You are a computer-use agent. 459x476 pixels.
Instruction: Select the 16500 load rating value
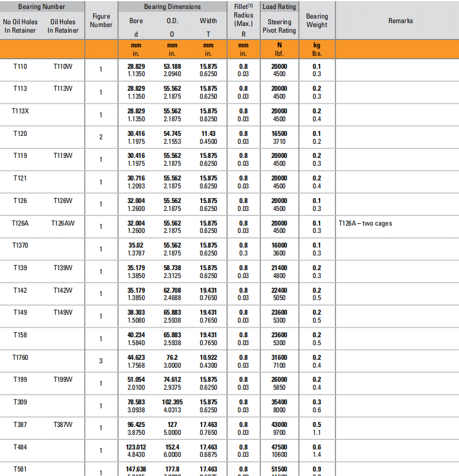click(x=279, y=134)
